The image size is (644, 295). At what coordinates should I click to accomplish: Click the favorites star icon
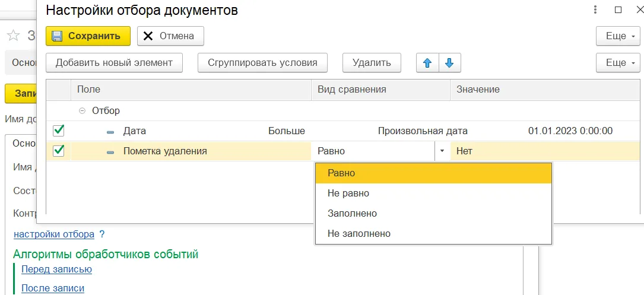point(13,36)
